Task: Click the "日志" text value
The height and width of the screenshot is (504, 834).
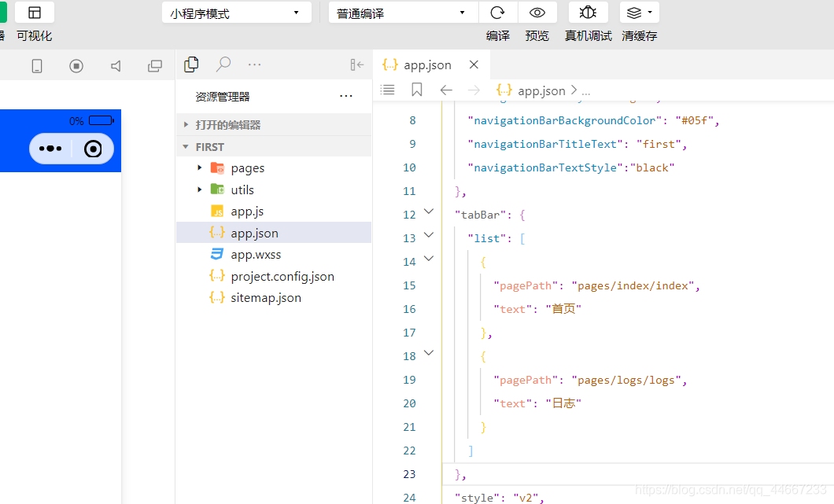Action: click(563, 403)
